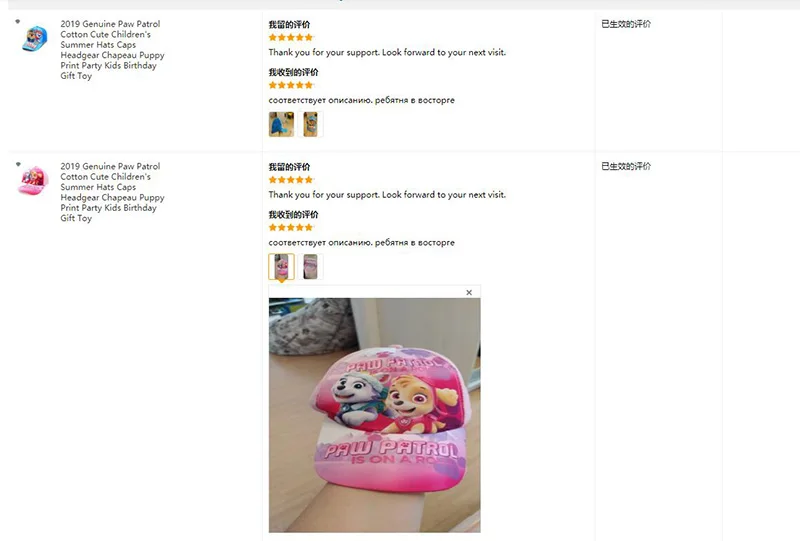800x541 pixels.
Task: Close the enlarged review photo popup
Action: pos(469,292)
